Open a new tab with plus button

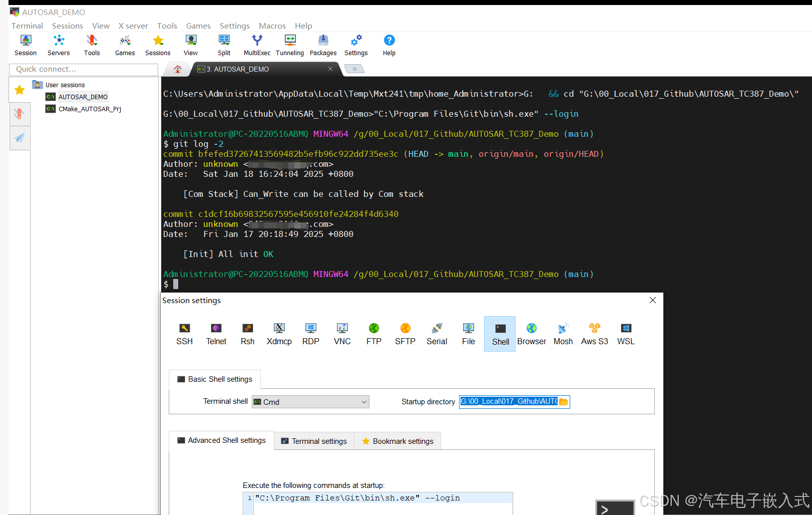click(354, 69)
